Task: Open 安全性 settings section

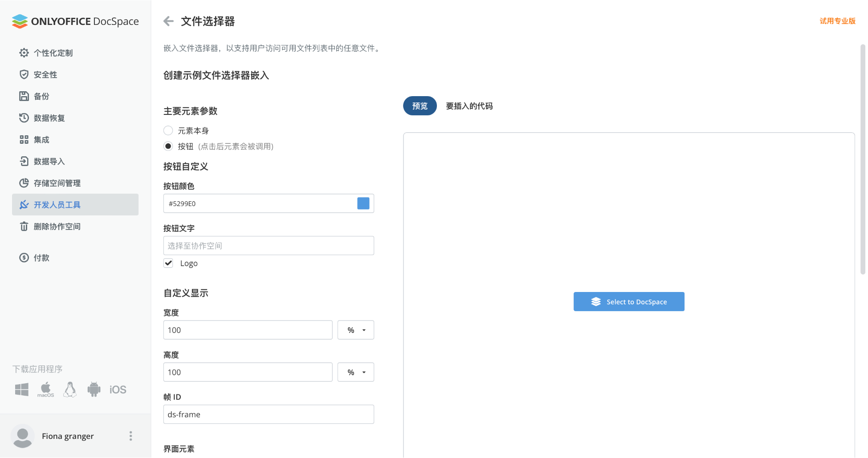Action: tap(75, 74)
